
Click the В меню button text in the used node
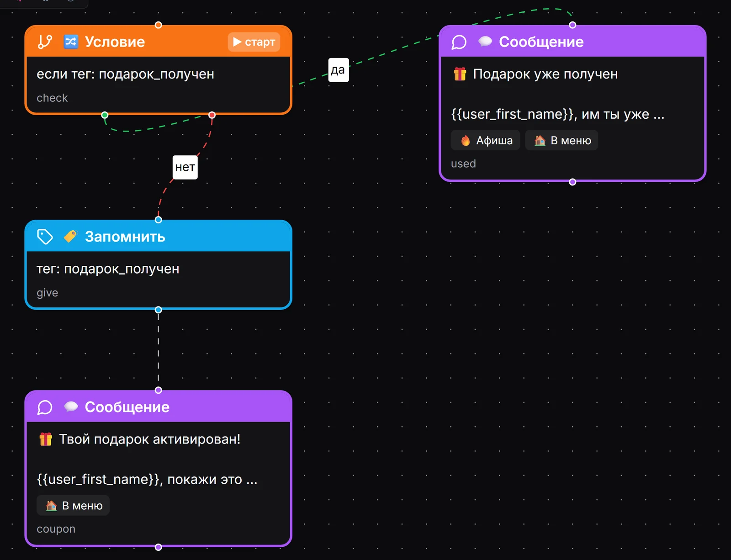(571, 140)
